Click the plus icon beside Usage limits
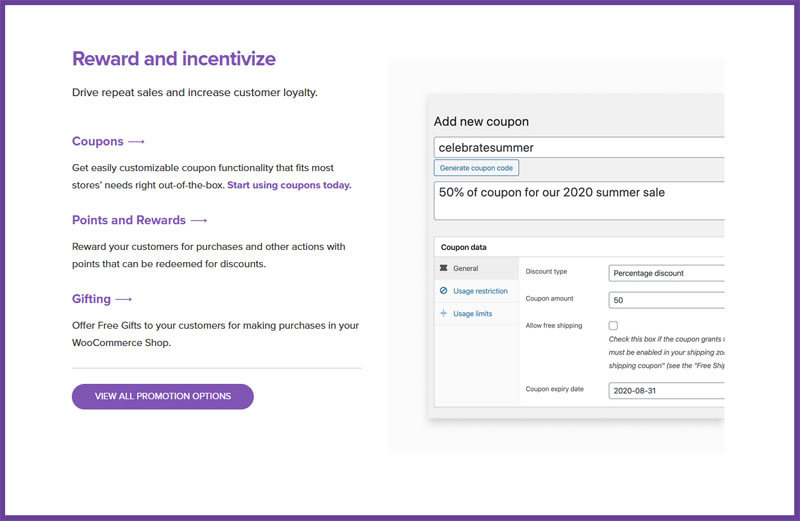This screenshot has width=800, height=521. (x=443, y=314)
